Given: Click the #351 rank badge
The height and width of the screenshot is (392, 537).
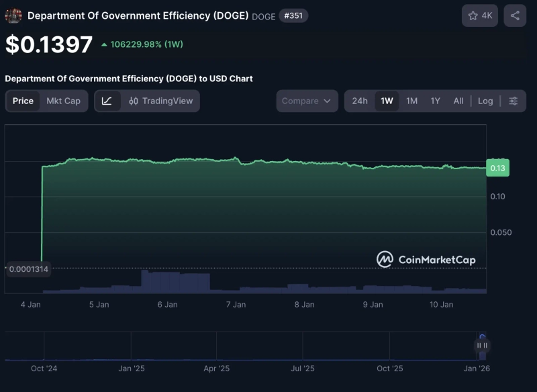Looking at the screenshot, I should coord(295,15).
